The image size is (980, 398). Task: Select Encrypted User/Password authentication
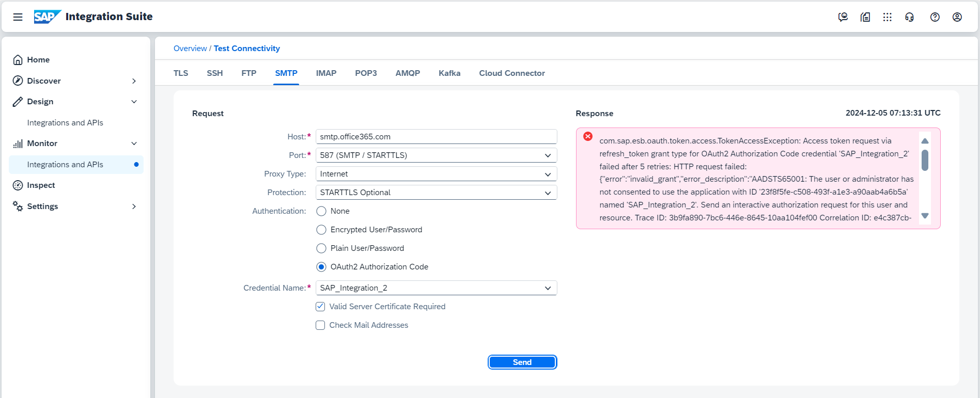pos(321,230)
